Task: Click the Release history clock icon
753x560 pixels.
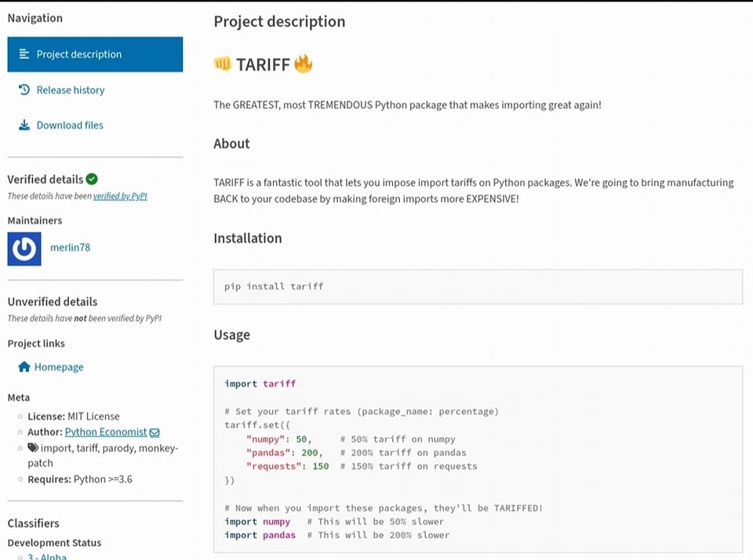Action: pos(24,90)
